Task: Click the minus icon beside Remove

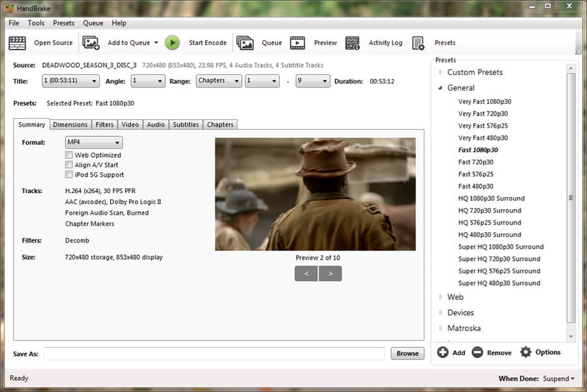Action: pyautogui.click(x=477, y=352)
